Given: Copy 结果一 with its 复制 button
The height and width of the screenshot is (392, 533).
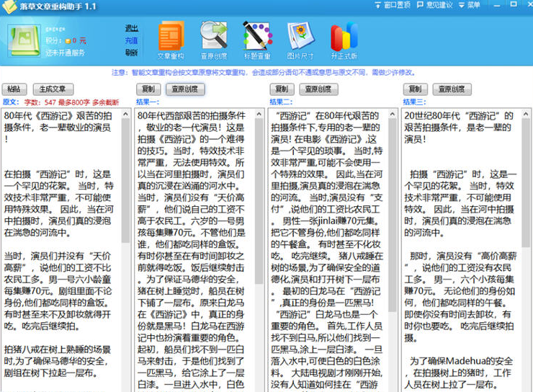Looking at the screenshot, I should tap(148, 89).
